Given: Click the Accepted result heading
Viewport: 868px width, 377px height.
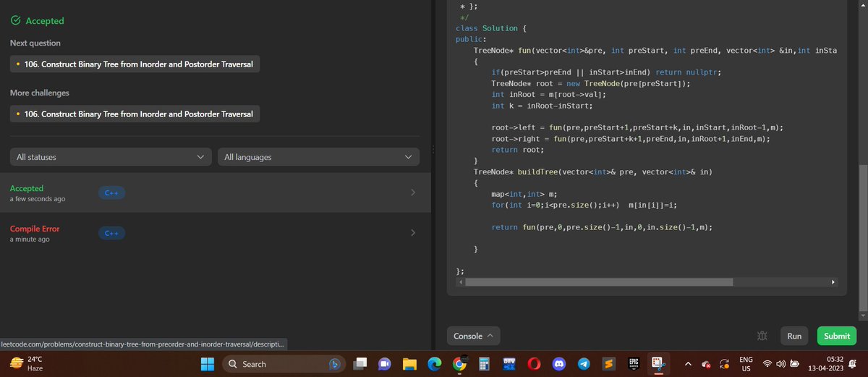Looking at the screenshot, I should click(45, 21).
